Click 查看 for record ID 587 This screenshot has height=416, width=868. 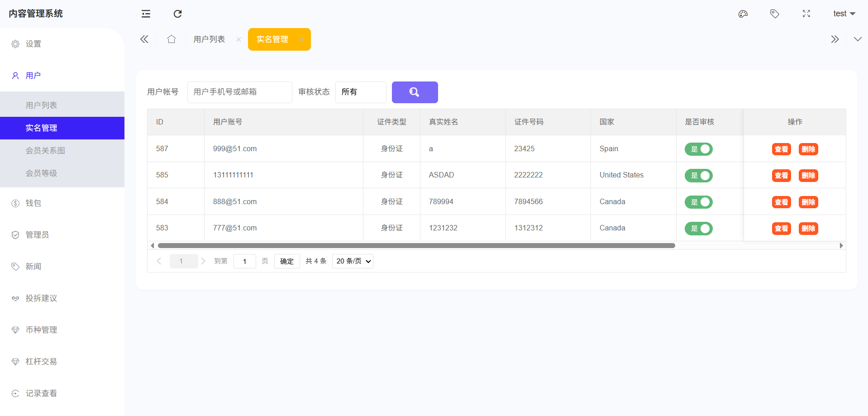coord(781,149)
